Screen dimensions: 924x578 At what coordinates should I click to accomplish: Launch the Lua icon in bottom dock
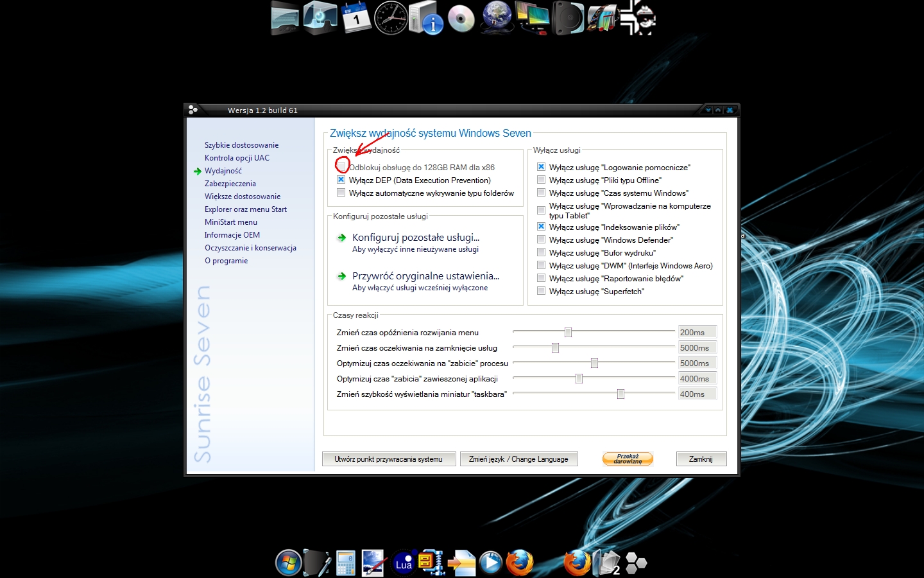click(404, 563)
